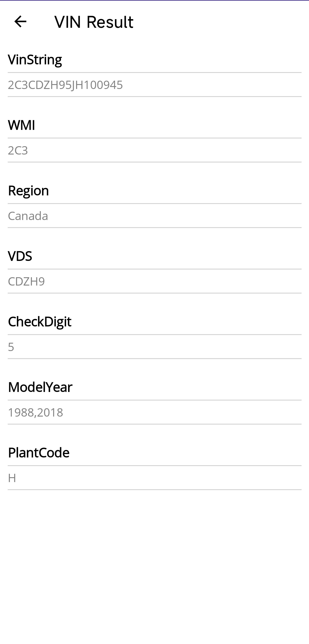Select the VIN value 2C3CDZH95JH100945

coord(65,85)
